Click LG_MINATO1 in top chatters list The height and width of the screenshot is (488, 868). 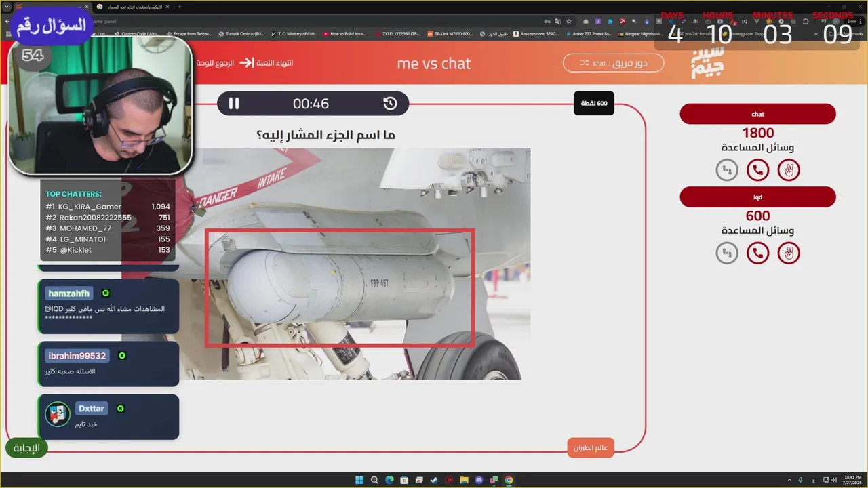point(82,239)
